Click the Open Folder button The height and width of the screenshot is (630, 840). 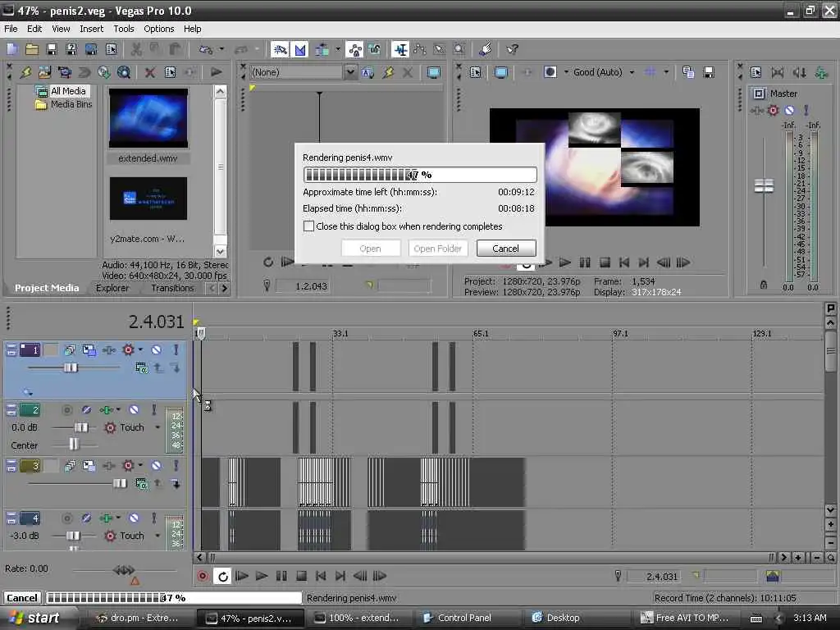438,249
